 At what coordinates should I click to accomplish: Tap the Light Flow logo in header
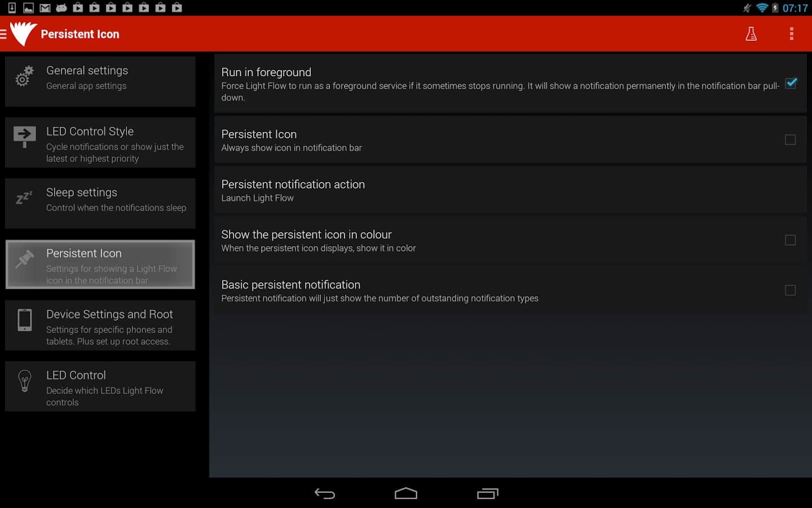point(23,34)
